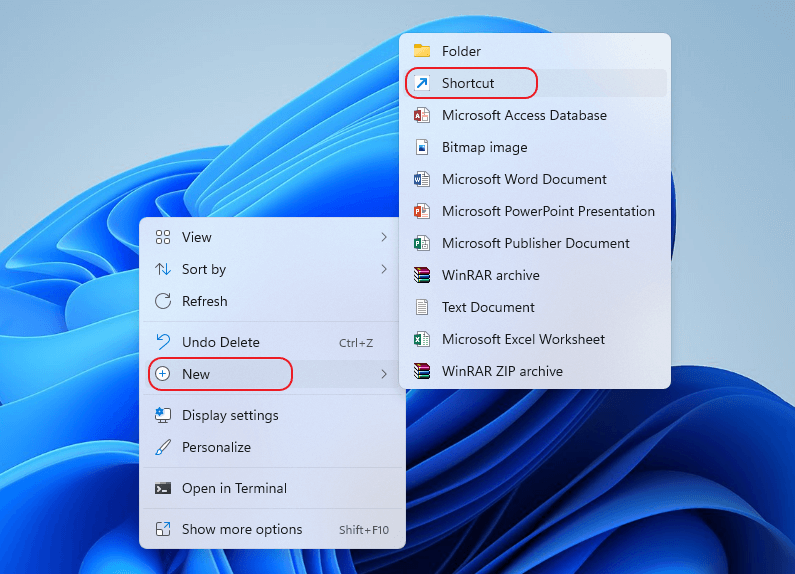Select Personalize from the context menu
Screen dimensions: 795x574
tap(272, 447)
